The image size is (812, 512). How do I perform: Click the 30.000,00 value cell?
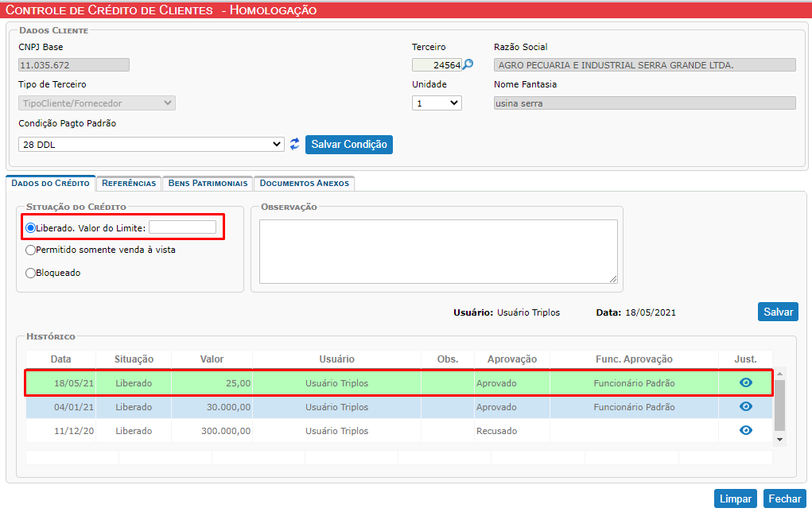coord(212,407)
